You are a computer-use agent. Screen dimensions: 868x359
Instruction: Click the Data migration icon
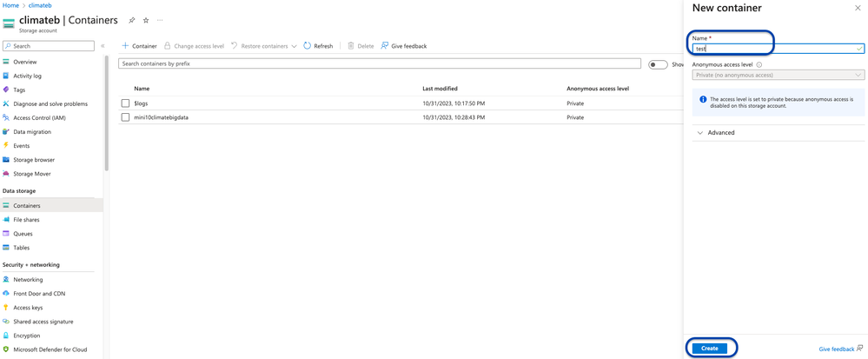(6, 132)
